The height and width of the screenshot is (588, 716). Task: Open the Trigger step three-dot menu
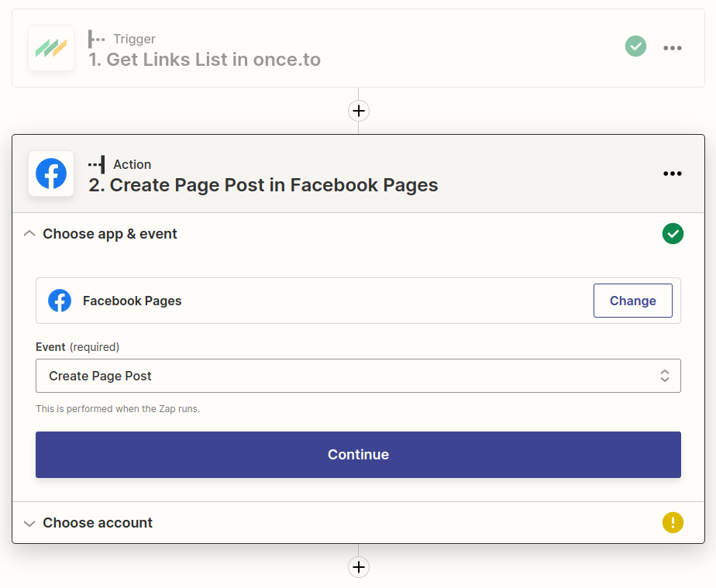tap(672, 48)
